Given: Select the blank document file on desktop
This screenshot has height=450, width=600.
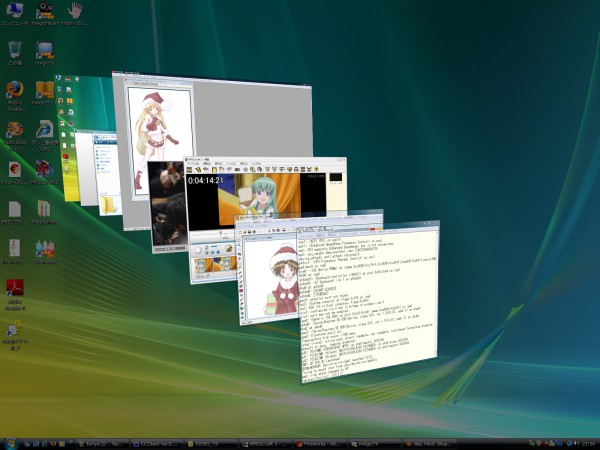Looking at the screenshot, I should coord(15,213).
